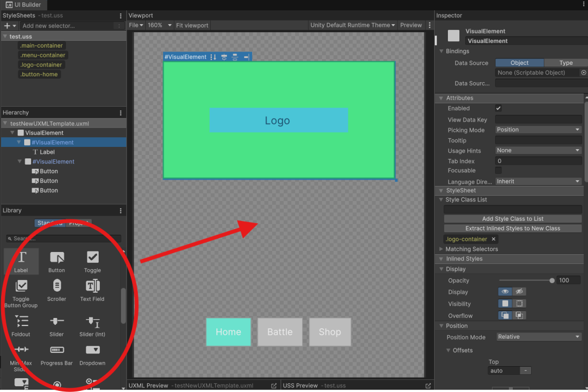Switch Data Source to Type tab
Image resolution: width=588 pixels, height=392 pixels.
point(566,63)
